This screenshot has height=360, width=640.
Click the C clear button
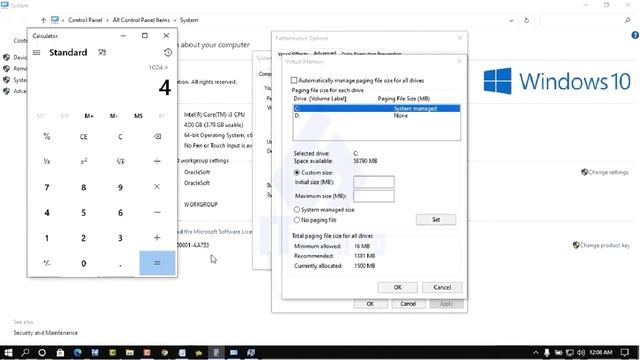[120, 137]
